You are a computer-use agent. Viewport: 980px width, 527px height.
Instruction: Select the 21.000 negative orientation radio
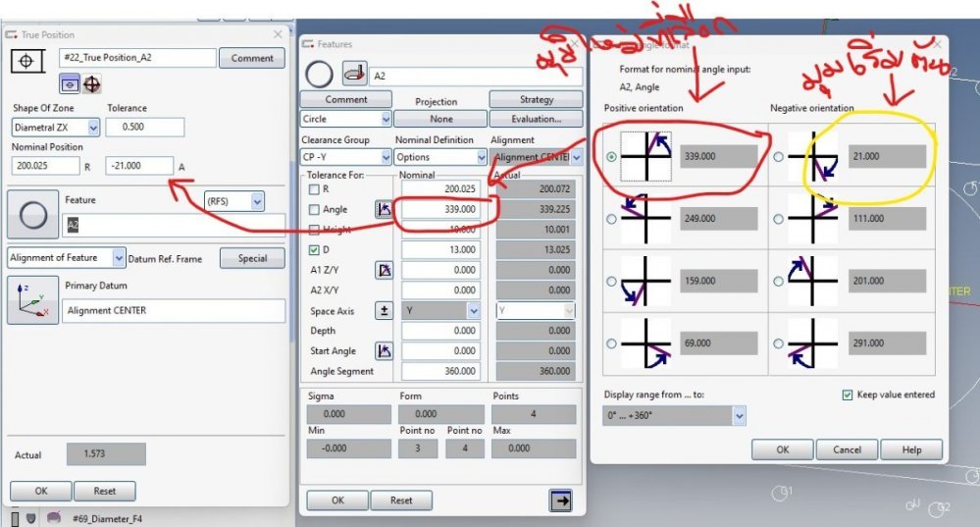click(778, 157)
